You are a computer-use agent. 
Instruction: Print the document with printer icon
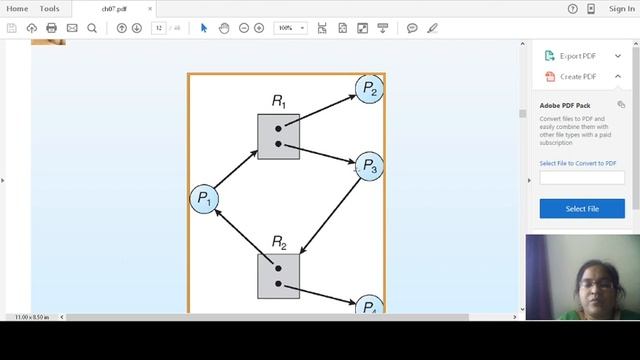(x=51, y=28)
